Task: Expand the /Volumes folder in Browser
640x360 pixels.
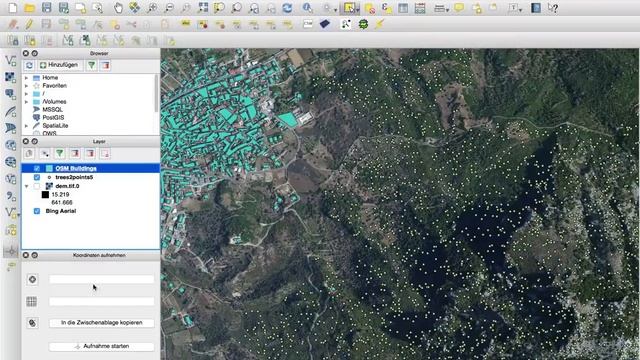Action: 27,102
